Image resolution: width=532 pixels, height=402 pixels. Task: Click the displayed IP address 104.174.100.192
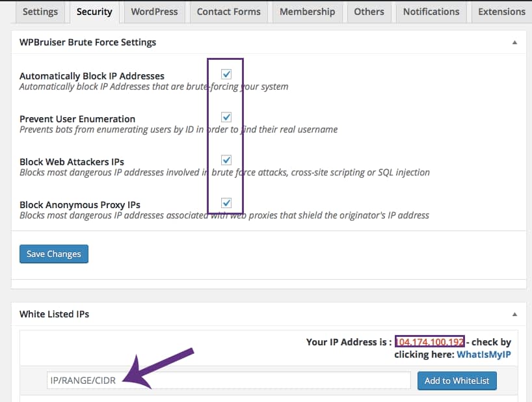(429, 342)
